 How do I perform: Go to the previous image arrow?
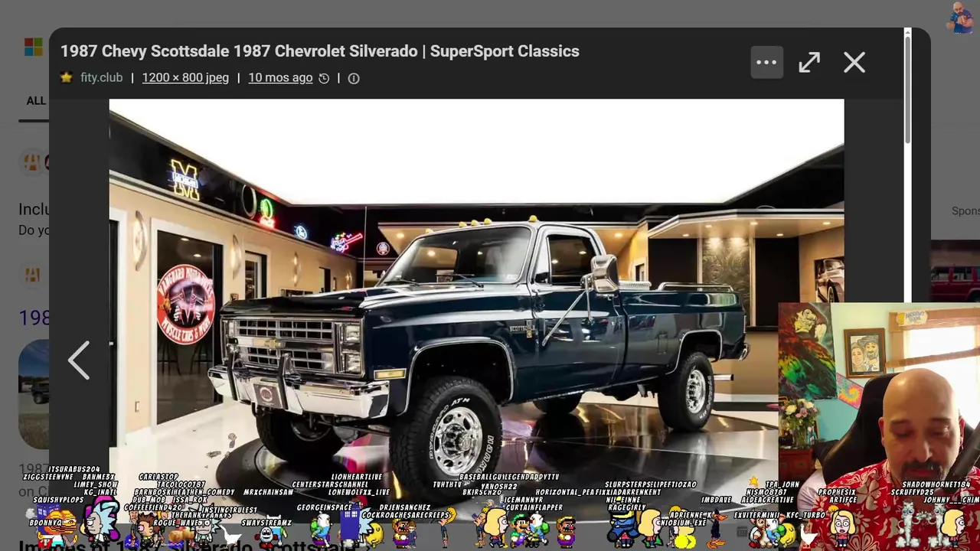tap(79, 360)
